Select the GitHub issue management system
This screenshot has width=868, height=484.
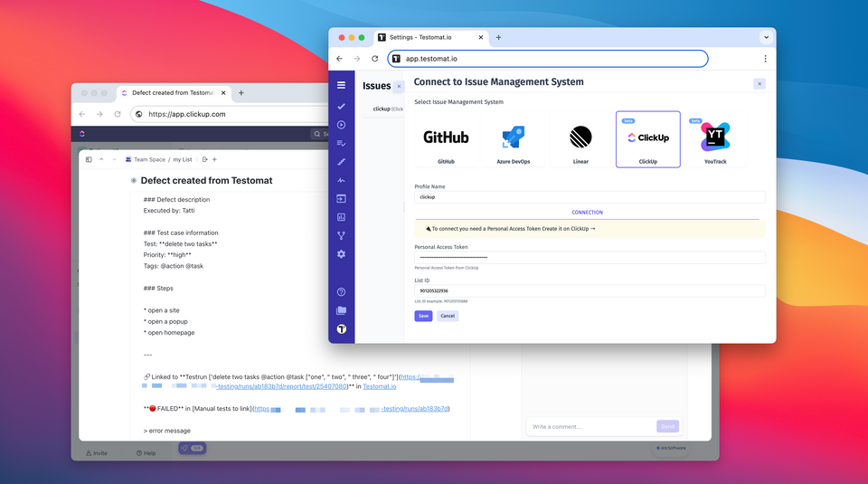tap(446, 139)
